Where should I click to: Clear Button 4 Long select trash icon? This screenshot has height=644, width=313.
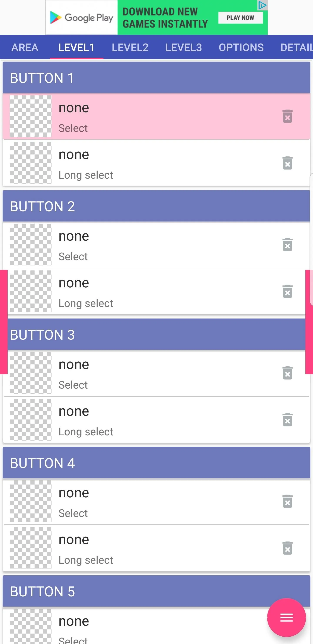click(287, 548)
